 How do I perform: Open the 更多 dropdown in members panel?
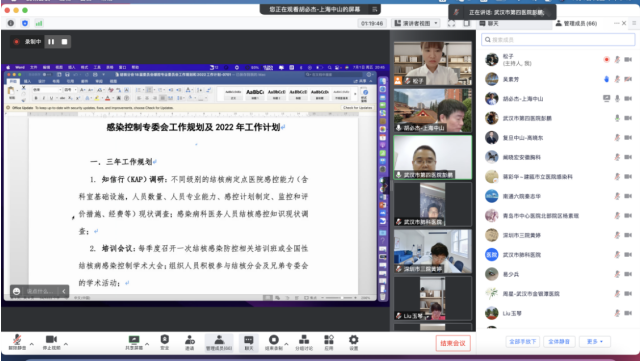point(595,341)
